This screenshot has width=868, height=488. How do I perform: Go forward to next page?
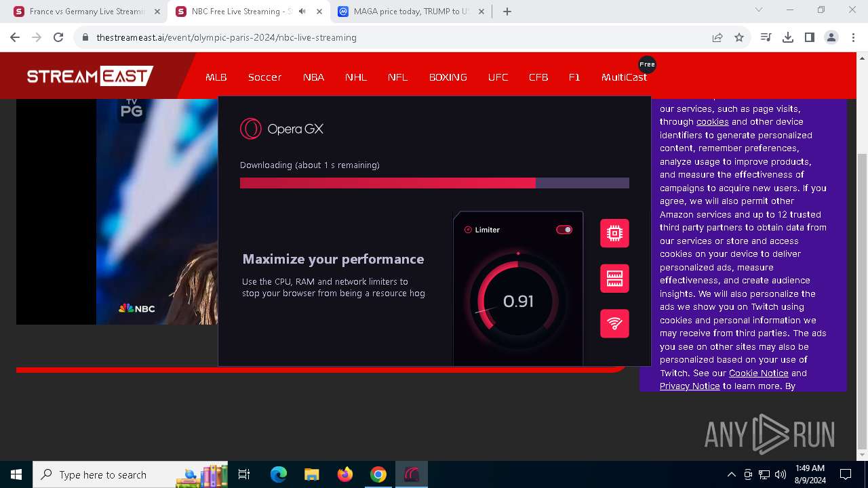click(x=37, y=37)
